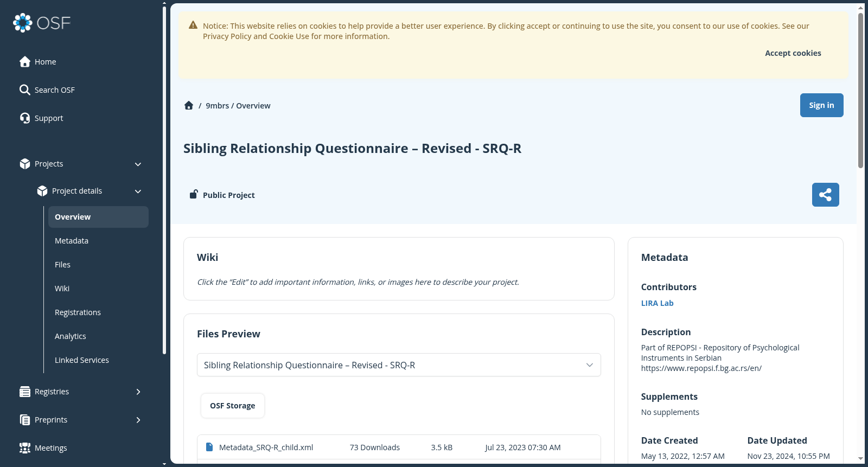Click the Search OSF magnifier icon

24,90
